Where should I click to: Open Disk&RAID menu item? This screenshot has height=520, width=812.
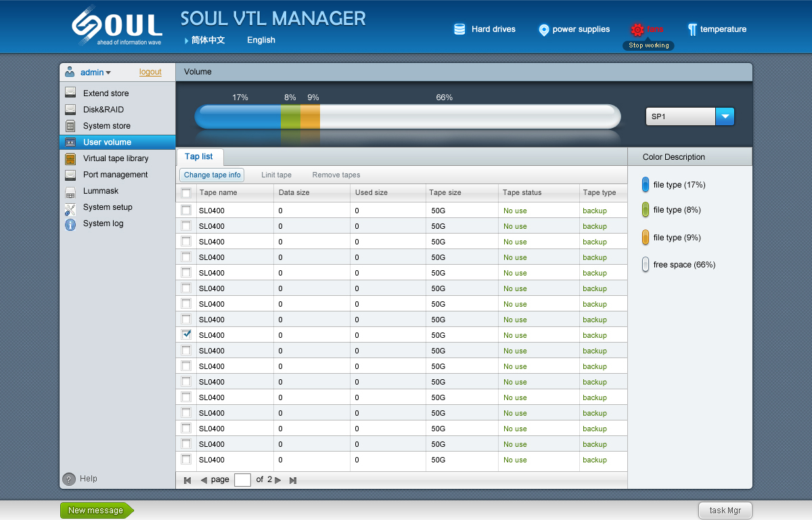point(104,110)
